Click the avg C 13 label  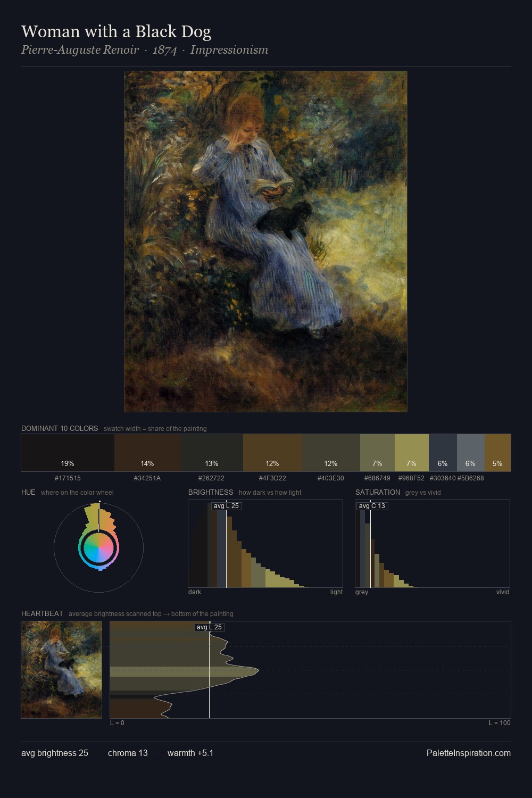[372, 506]
